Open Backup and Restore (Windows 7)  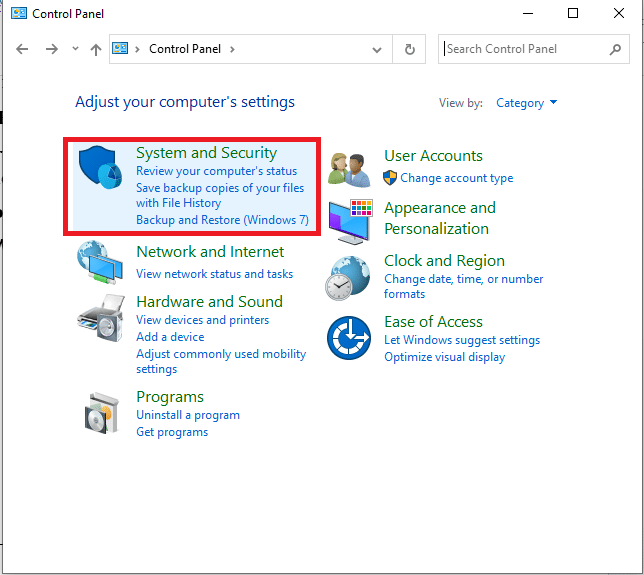pyautogui.click(x=222, y=220)
